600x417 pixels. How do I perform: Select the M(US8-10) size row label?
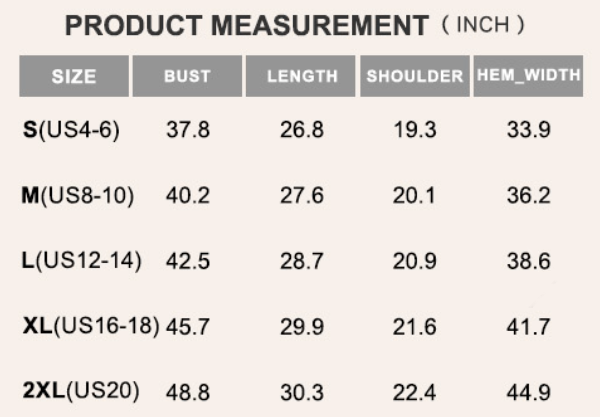78,195
